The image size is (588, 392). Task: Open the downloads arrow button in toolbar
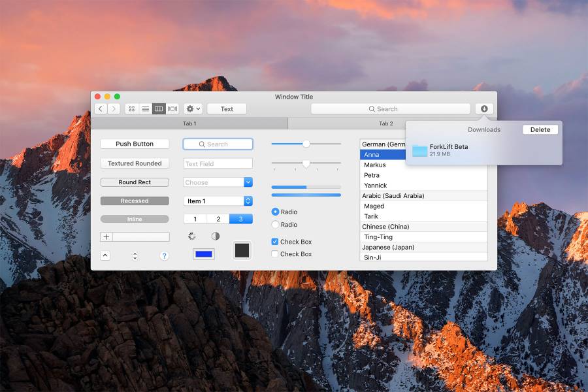pyautogui.click(x=484, y=109)
